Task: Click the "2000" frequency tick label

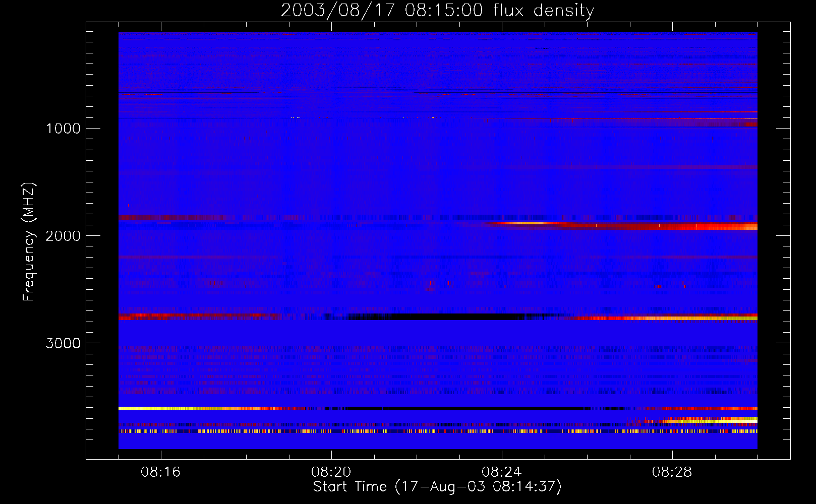Action: 63,236
